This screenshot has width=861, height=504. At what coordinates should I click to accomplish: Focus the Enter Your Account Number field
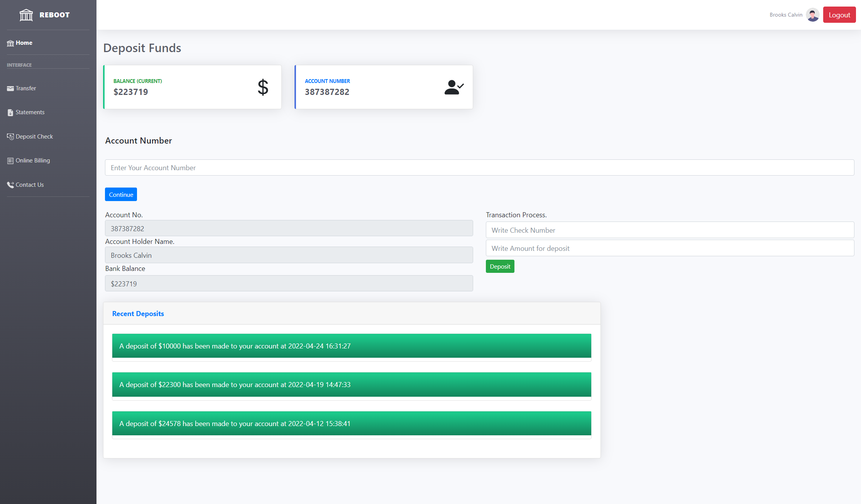pyautogui.click(x=480, y=167)
